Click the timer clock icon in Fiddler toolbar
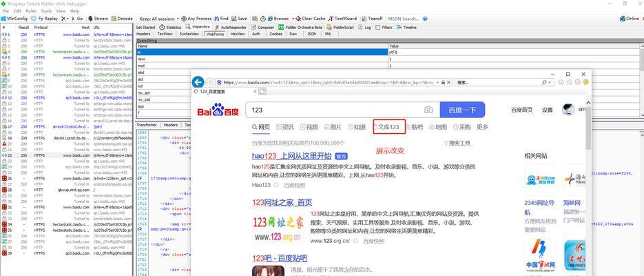The width and height of the screenshot is (644, 276). point(263,19)
